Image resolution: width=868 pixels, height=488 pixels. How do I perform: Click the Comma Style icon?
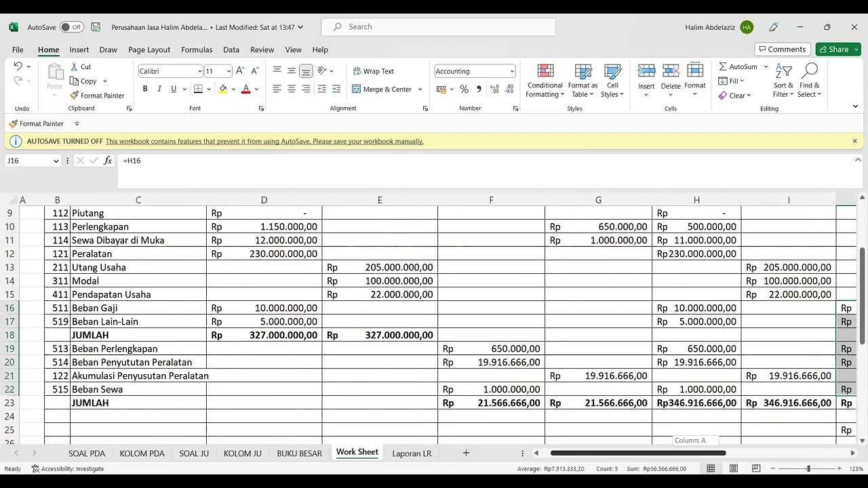coord(479,89)
